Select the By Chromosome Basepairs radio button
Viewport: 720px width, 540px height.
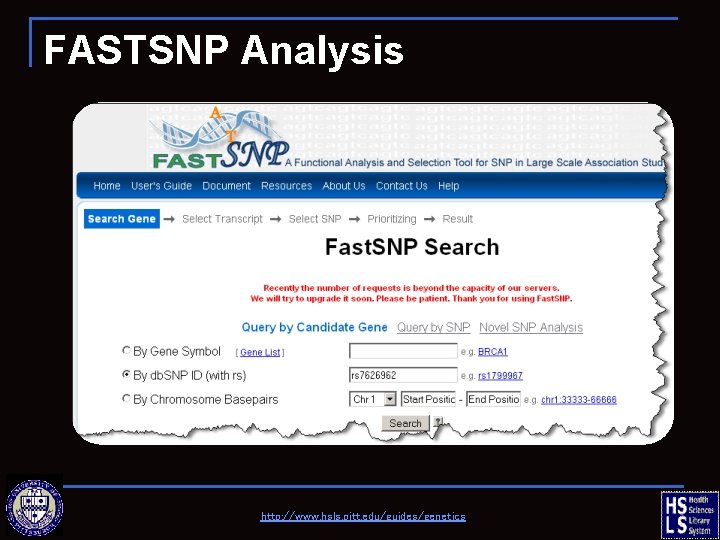click(x=126, y=399)
